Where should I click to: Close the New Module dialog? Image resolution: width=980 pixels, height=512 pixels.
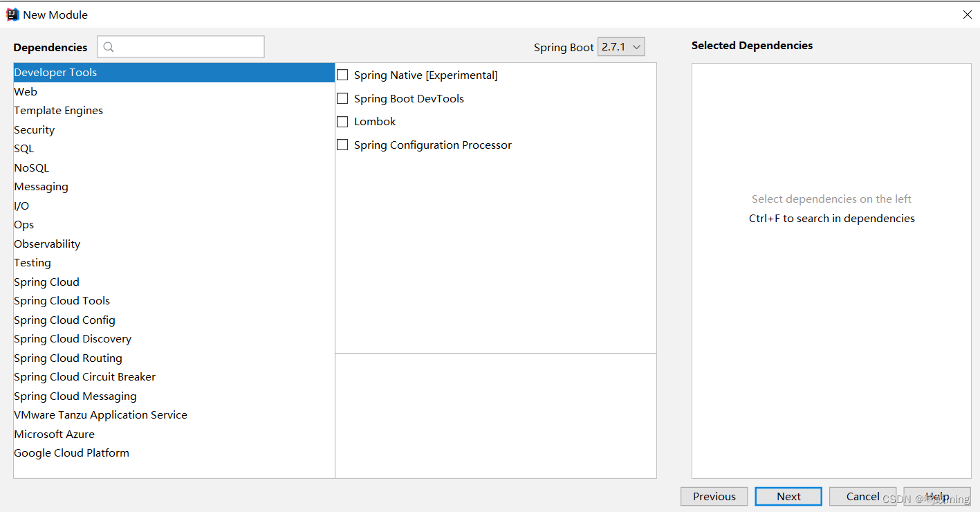coord(967,15)
